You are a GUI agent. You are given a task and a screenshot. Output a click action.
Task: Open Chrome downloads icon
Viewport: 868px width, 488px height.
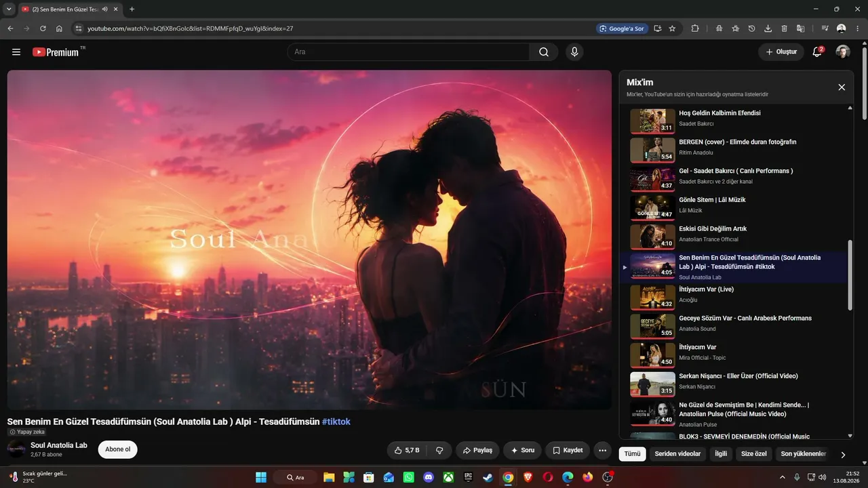[768, 28]
